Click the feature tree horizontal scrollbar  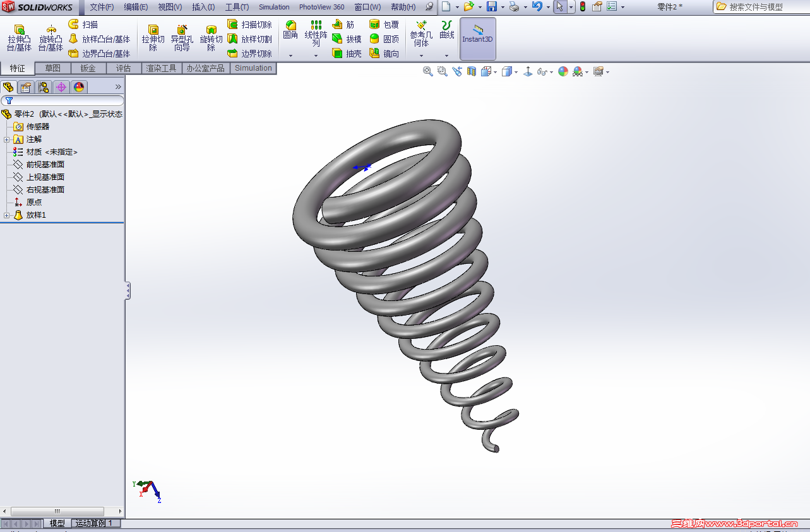[x=57, y=511]
